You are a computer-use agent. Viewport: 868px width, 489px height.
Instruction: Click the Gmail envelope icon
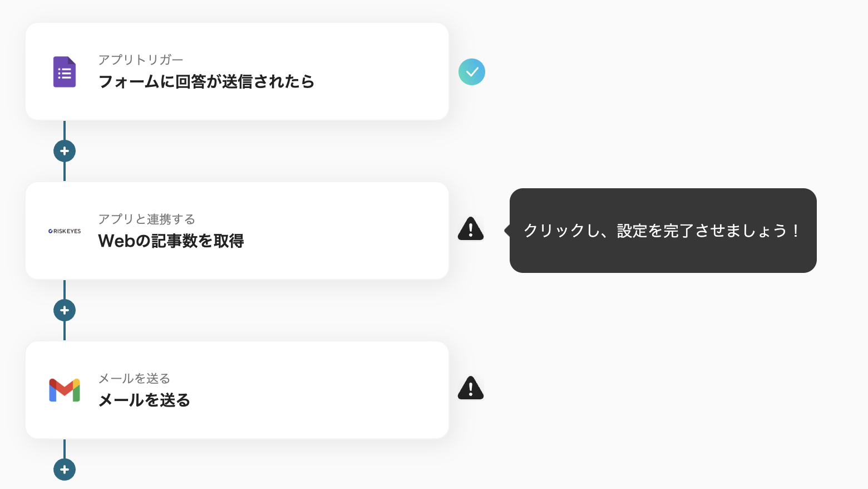pos(65,390)
